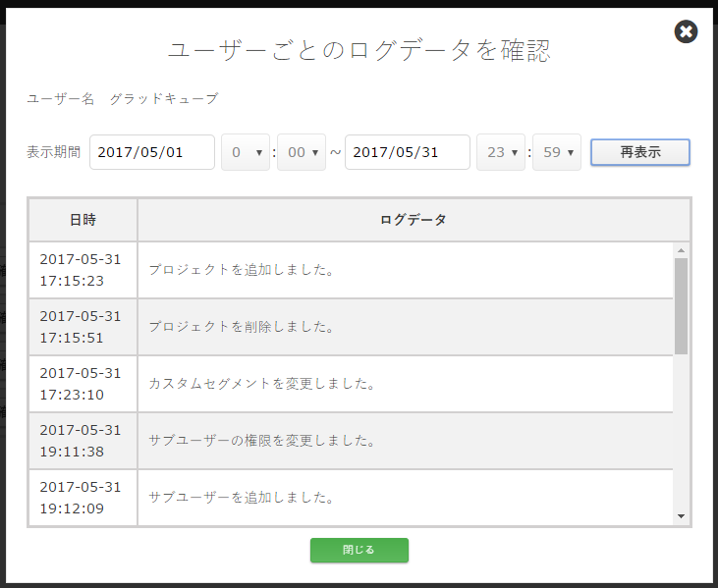The width and height of the screenshot is (718, 588).
Task: Click log entry サブユーザーの権限を変更しました。
Action: tap(262, 440)
